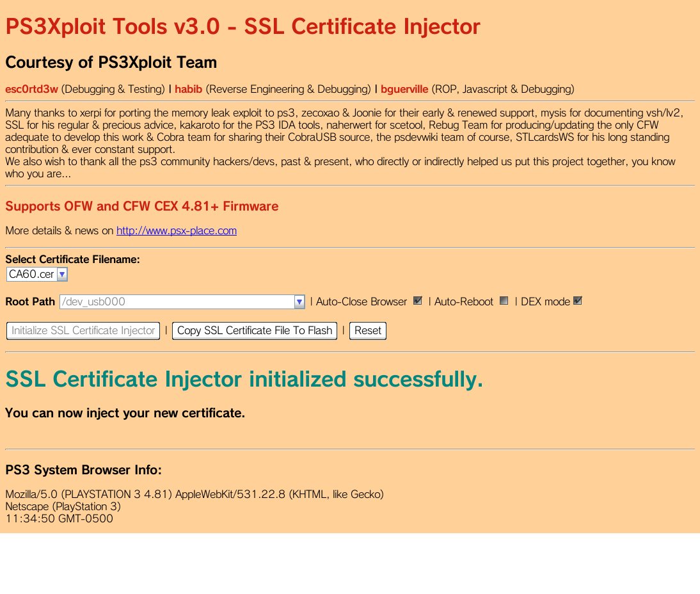700x594 pixels.
Task: Click the Courtesy of PS3Xploit Team heading
Action: coord(111,63)
